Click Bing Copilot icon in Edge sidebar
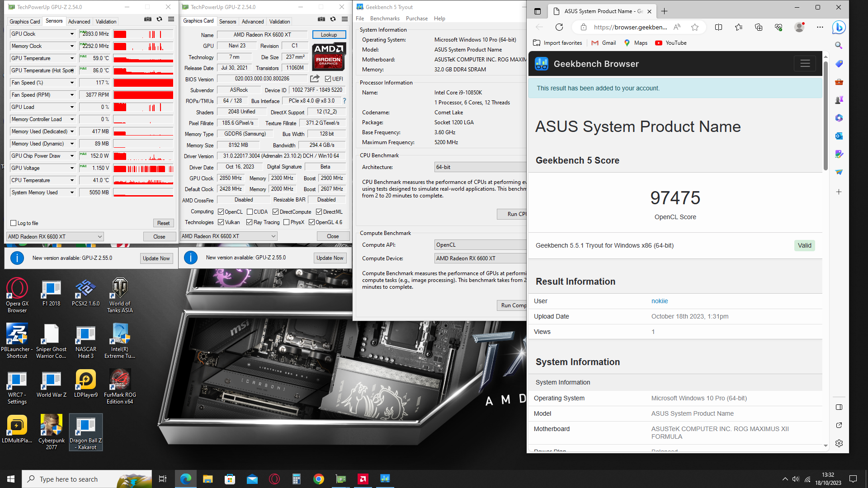Screen dimensions: 868x488 [x=839, y=27]
